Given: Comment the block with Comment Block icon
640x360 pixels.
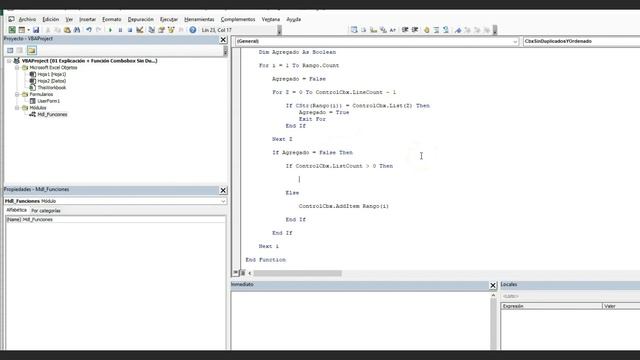Looking at the screenshot, I should click(x=436, y=30).
